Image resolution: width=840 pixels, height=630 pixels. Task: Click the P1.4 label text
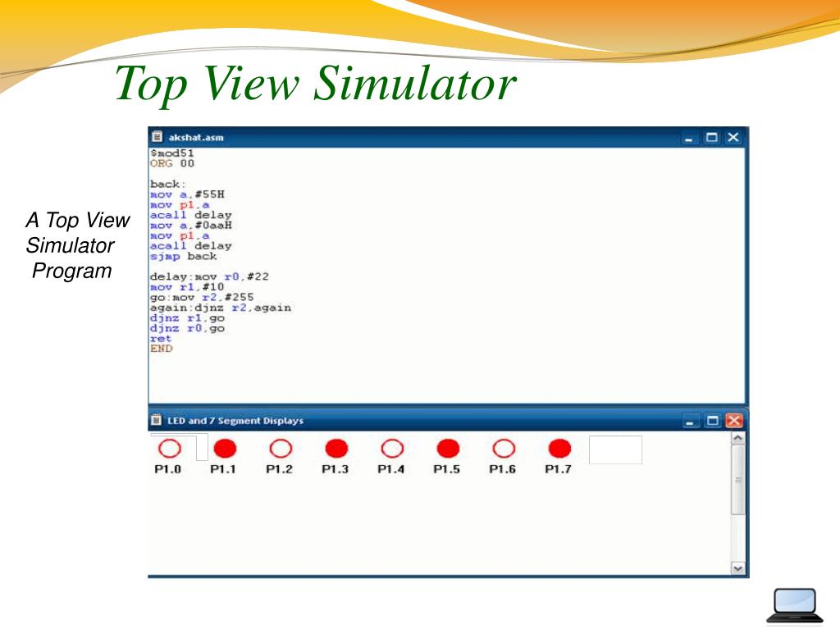pos(391,469)
